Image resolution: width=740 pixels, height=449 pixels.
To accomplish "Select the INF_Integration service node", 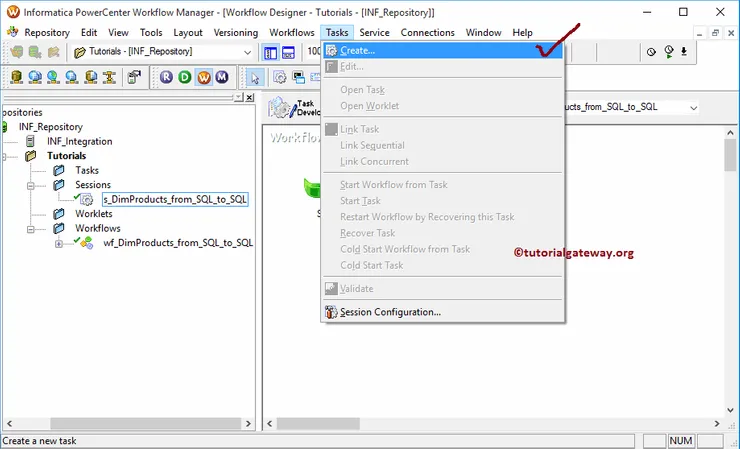I will pos(79,142).
